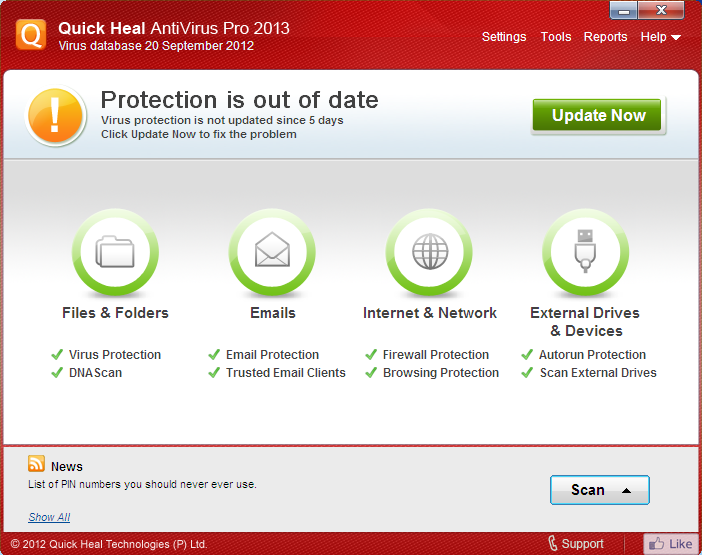Image resolution: width=702 pixels, height=555 pixels.
Task: Select the Browsing Protection label
Action: 441,372
